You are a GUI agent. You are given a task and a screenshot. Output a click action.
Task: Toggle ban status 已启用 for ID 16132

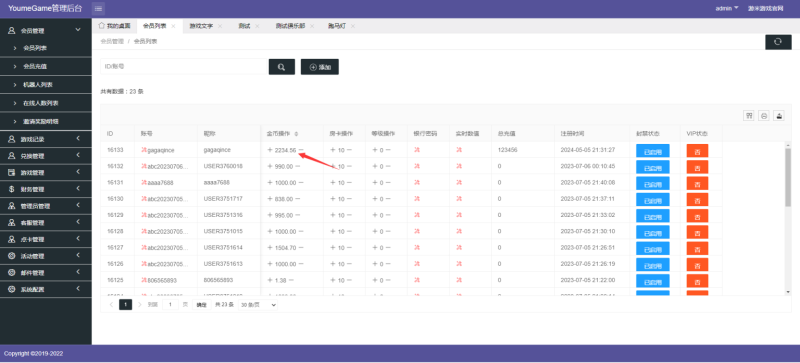pyautogui.click(x=653, y=167)
